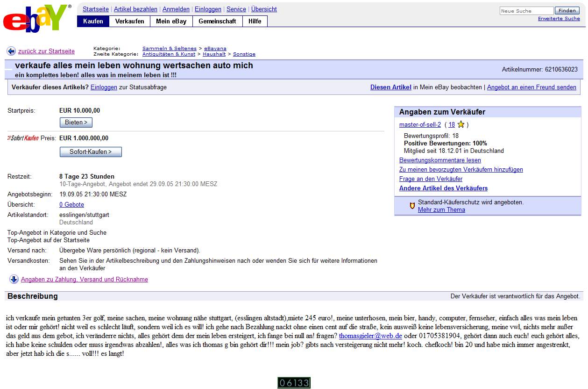This screenshot has height=389, width=588.
Task: Click Standard-Käuferschutz wird angeboten text
Action: pyautogui.click(x=471, y=202)
